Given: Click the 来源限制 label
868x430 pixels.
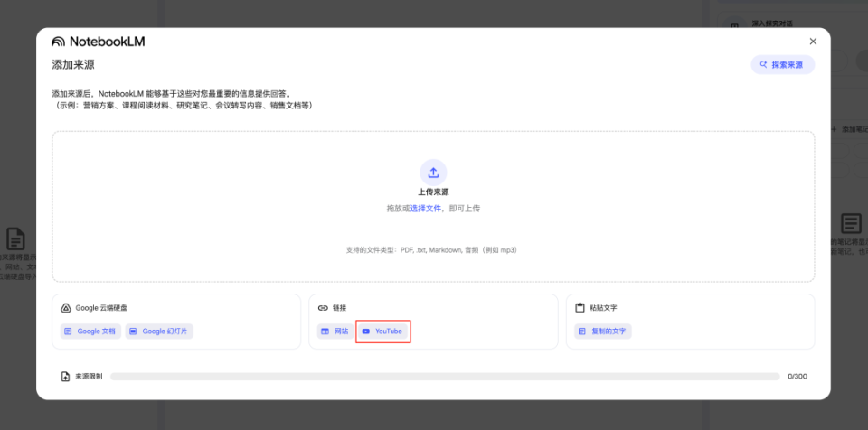Looking at the screenshot, I should point(89,377).
